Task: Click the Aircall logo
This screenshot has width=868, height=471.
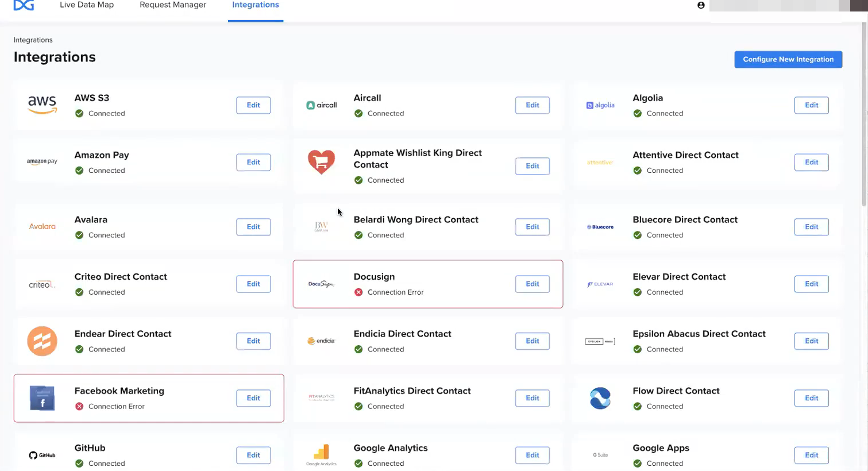Action: (x=322, y=105)
